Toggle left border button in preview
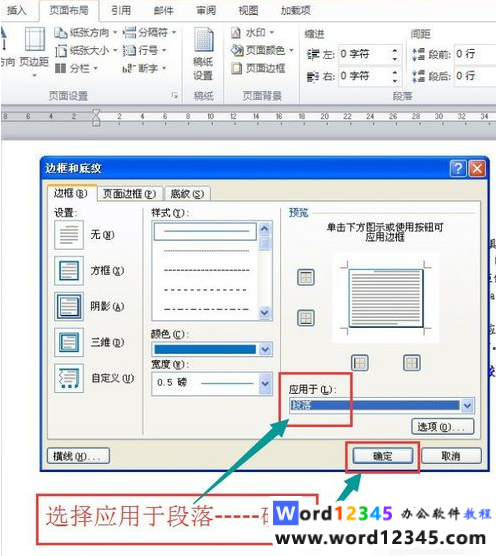 click(x=360, y=363)
